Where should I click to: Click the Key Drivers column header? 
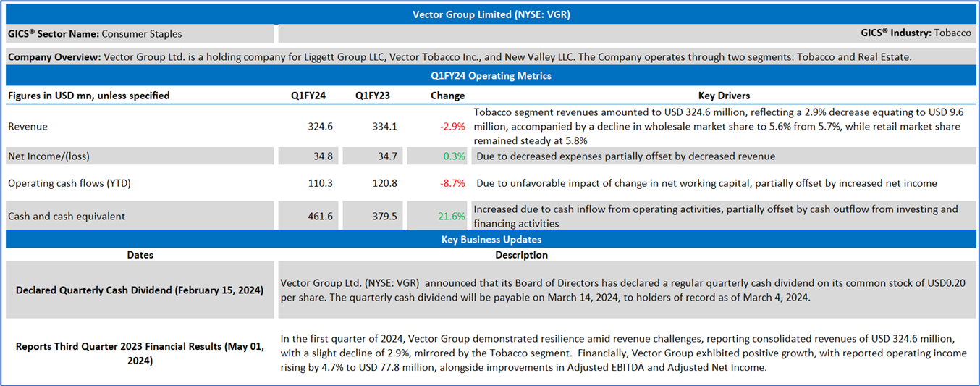724,96
